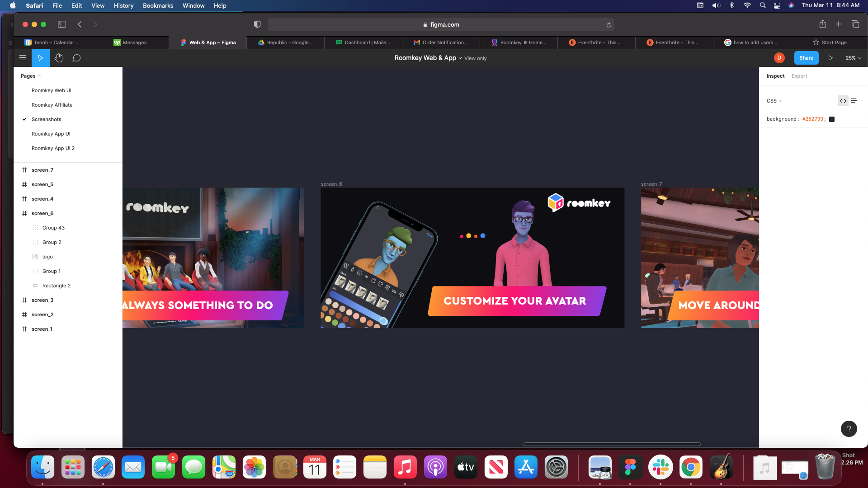Switch to the Export tab
This screenshot has height=488, width=868.
(x=799, y=76)
